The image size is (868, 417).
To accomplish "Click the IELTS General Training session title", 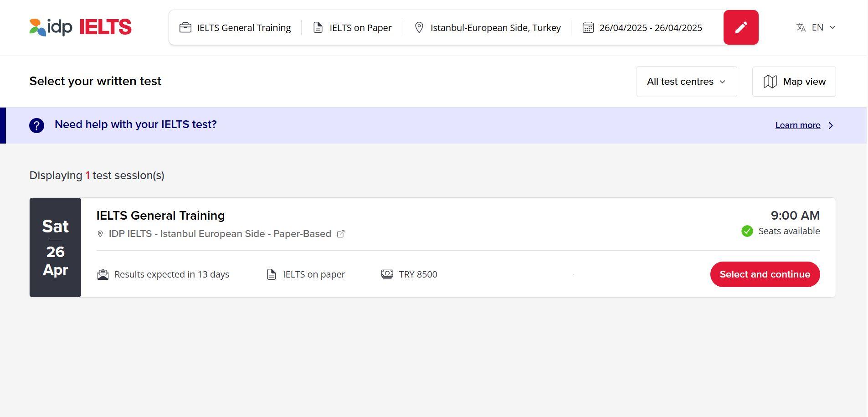I will point(161,216).
